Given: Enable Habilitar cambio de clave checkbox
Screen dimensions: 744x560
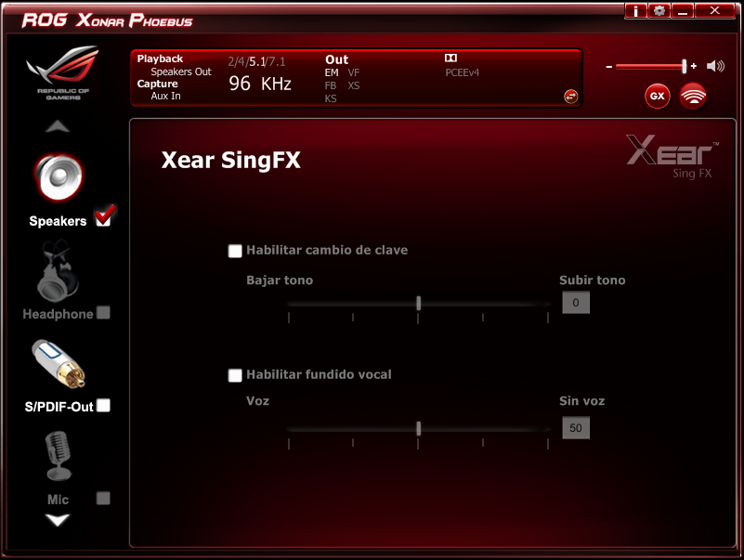Looking at the screenshot, I should [235, 251].
